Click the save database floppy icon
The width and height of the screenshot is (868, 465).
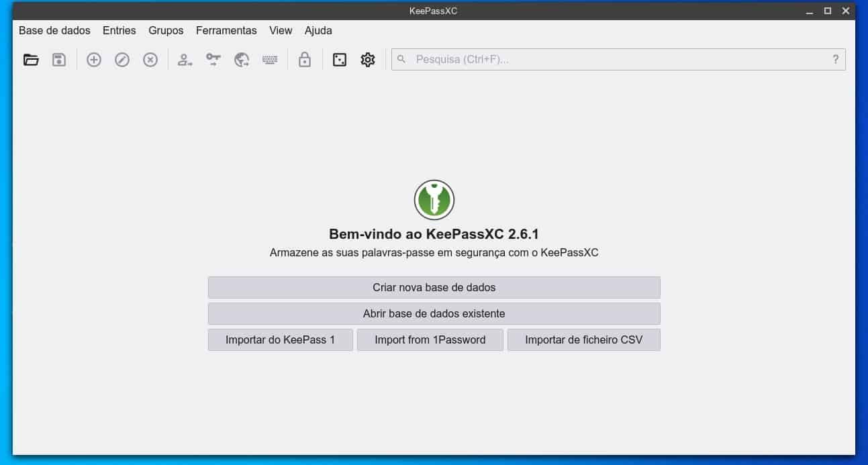(x=59, y=60)
